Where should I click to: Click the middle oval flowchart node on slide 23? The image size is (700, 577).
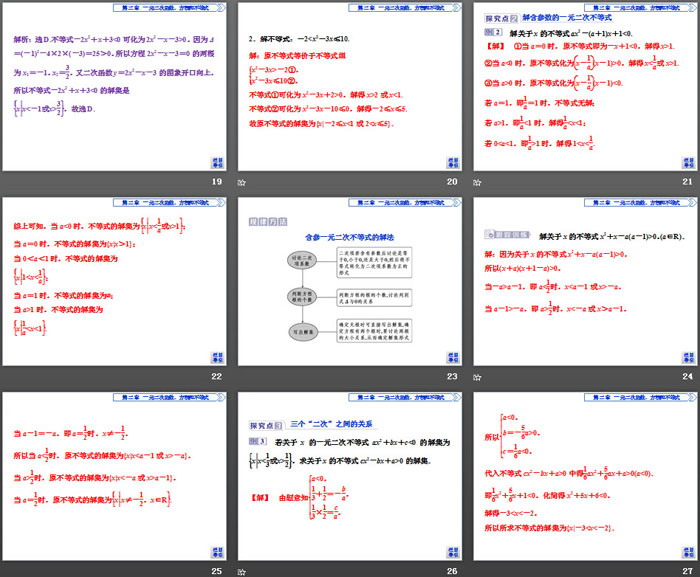click(x=302, y=297)
